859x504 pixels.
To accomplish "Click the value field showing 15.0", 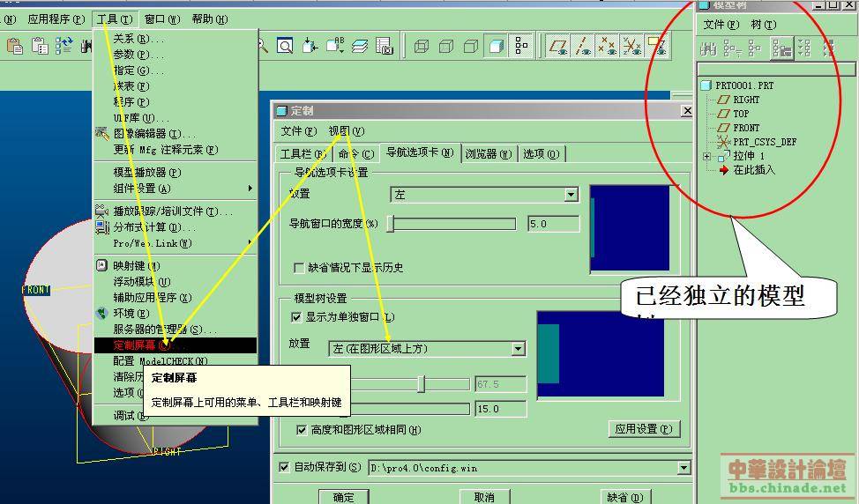I will (x=501, y=409).
